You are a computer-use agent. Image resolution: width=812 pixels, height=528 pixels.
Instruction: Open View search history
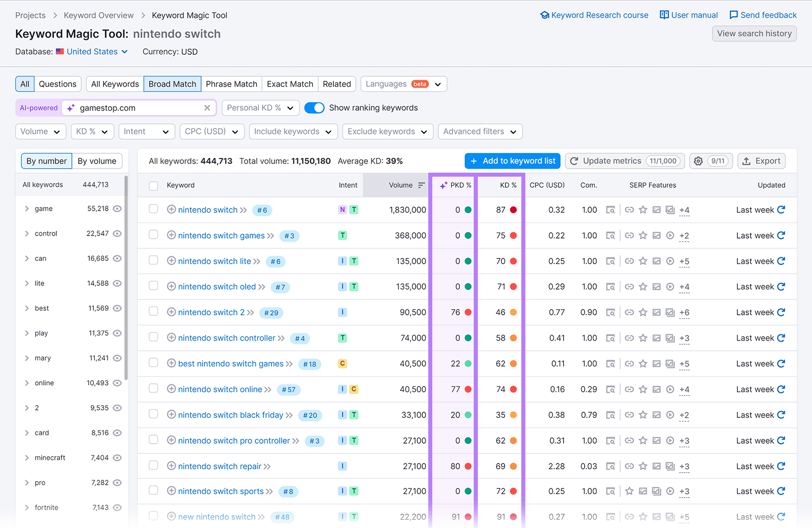coord(754,34)
